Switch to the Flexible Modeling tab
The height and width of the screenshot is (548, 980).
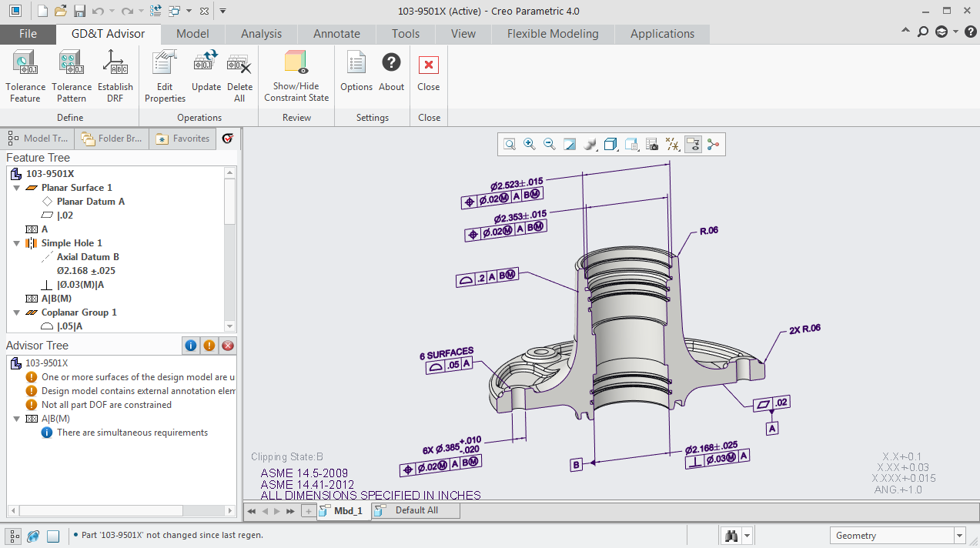[x=554, y=34]
